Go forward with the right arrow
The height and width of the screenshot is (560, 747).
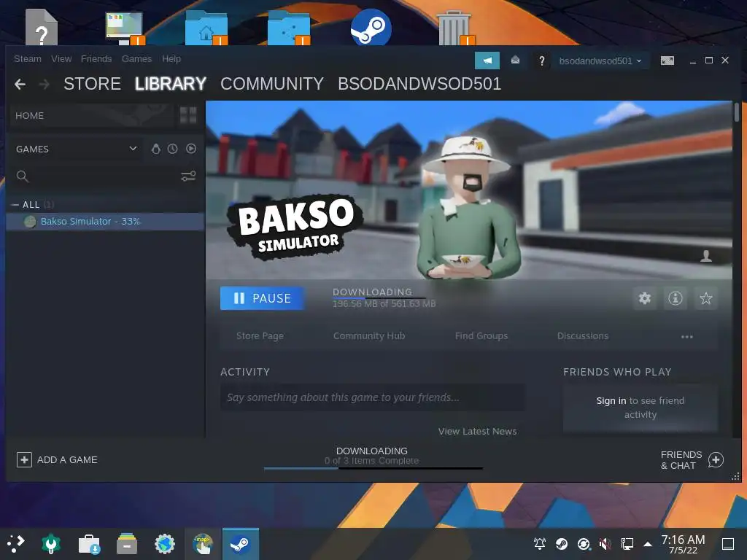44,85
